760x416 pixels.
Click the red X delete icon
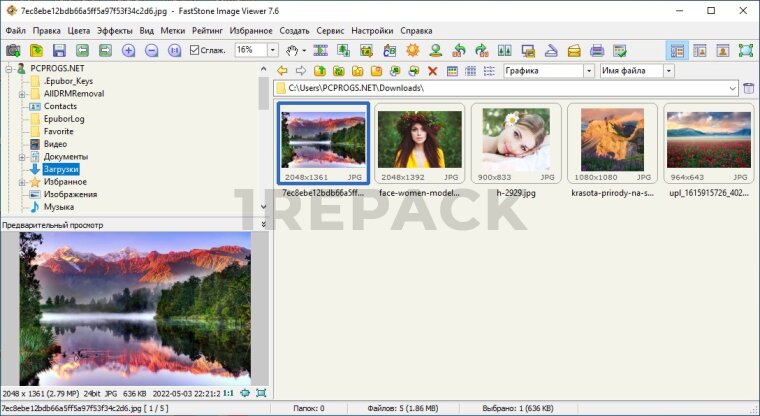click(x=432, y=71)
